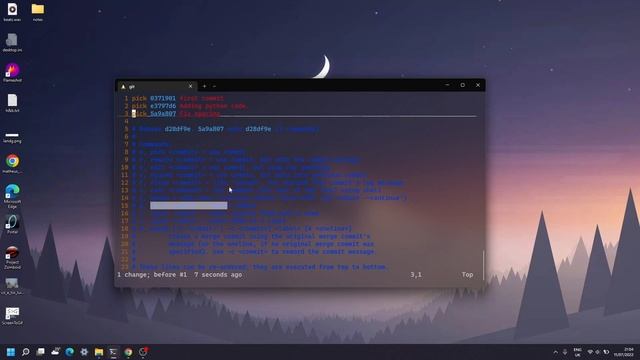Launch Portal game desktop shortcut

12,224
